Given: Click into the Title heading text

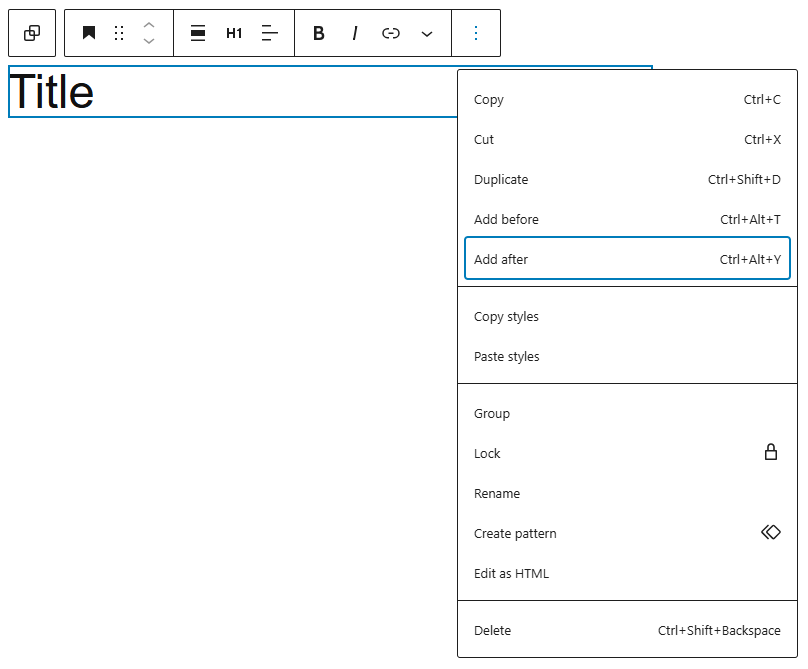Looking at the screenshot, I should 52,93.
